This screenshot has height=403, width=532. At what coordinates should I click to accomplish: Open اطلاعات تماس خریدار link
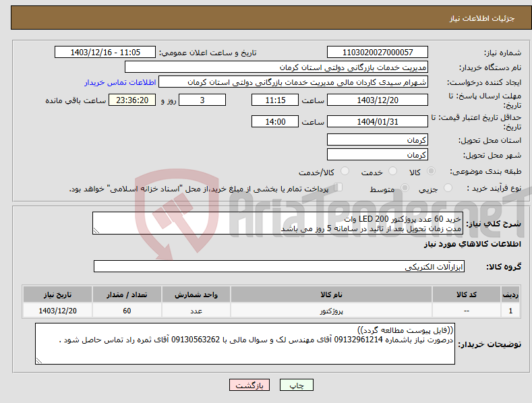pos(120,82)
